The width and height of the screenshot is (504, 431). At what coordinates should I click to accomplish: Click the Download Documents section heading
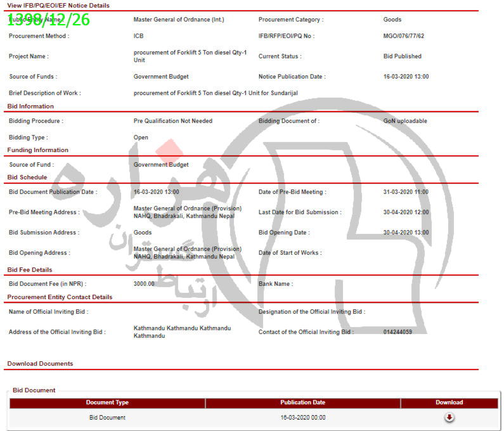tap(40, 364)
